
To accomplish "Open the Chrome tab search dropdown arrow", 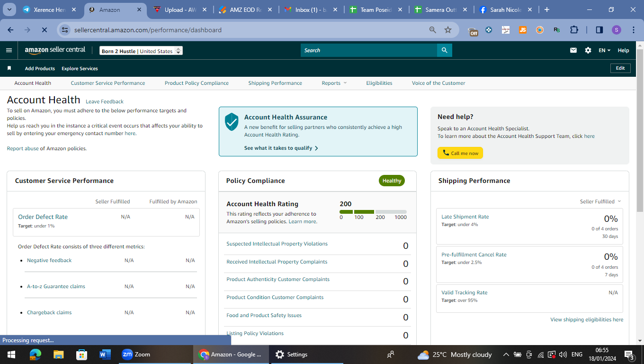I will [9, 9].
